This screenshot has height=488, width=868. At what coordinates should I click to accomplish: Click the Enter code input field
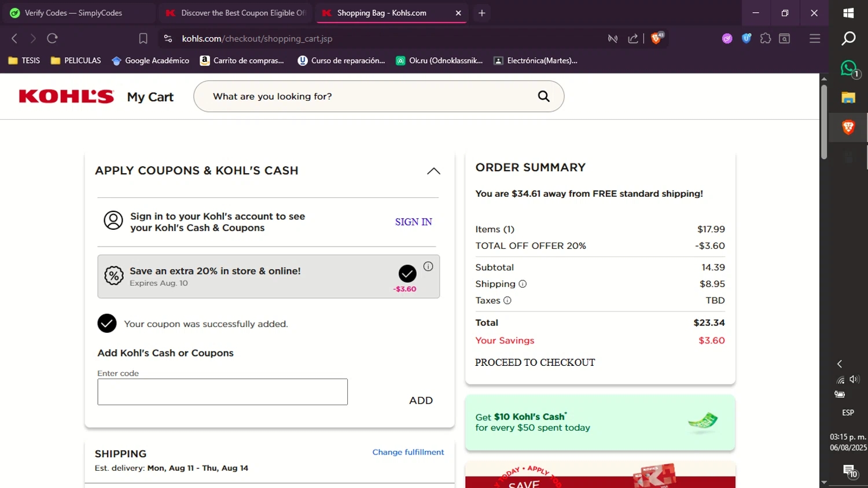(222, 392)
